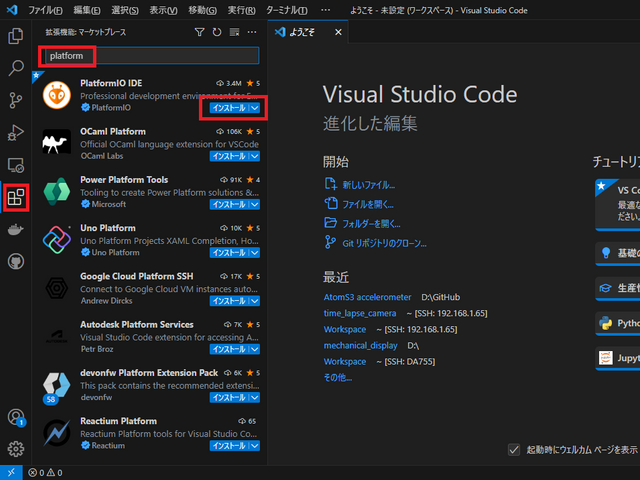This screenshot has width=640, height=480.
Task: Expand install options for devonfw Platform Extension Pack
Action: (x=255, y=397)
